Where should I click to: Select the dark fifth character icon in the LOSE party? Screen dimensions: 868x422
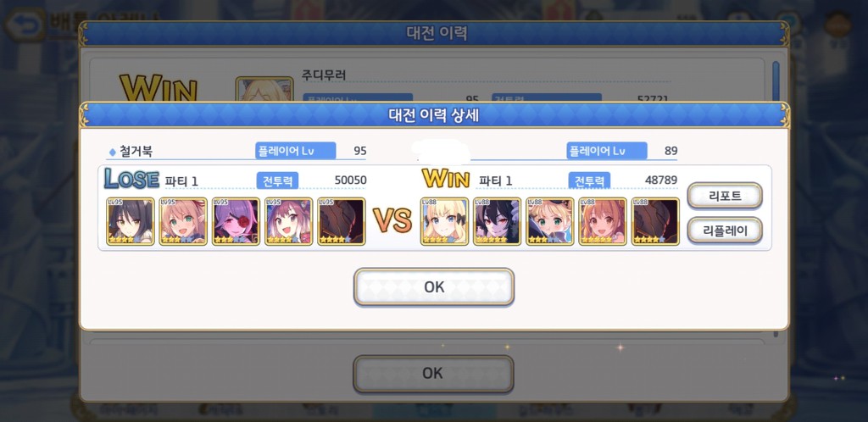342,221
